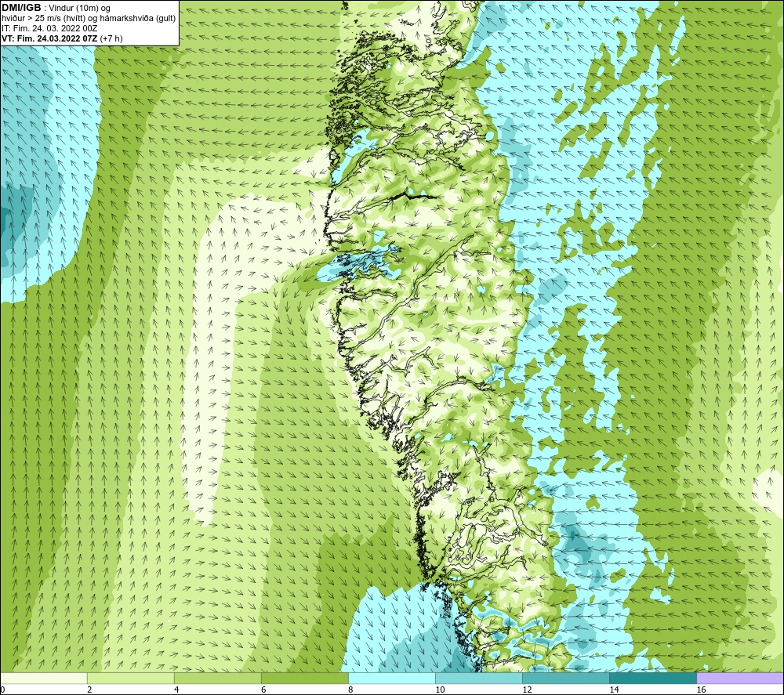Click the scale label "4"
This screenshot has height=695, width=784.
point(176,690)
